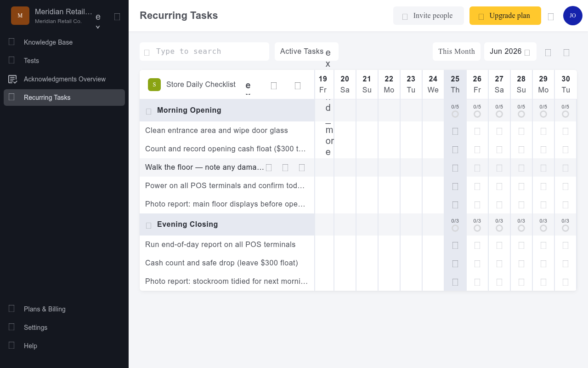Open the JO user avatar menu
The height and width of the screenshot is (368, 588).
(x=573, y=16)
